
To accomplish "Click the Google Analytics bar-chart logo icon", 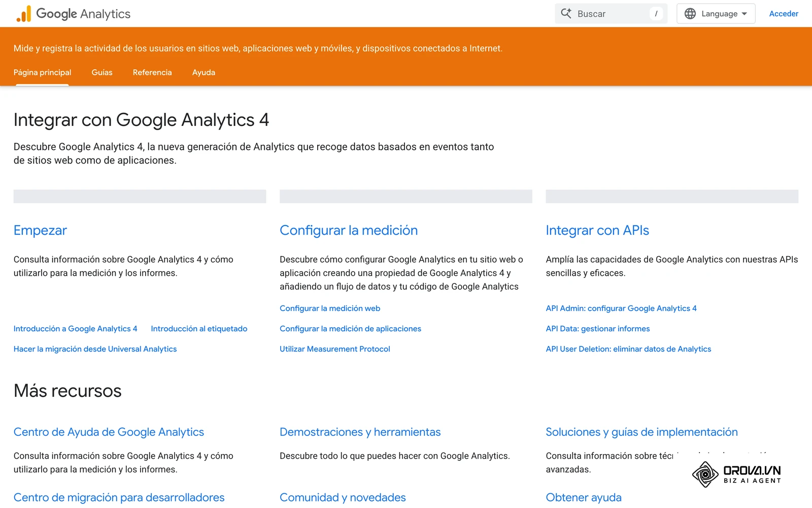I will pyautogui.click(x=23, y=14).
